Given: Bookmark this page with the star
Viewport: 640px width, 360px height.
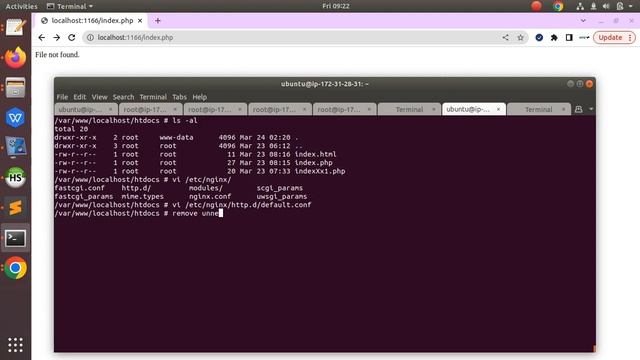Looking at the screenshot, I should click(x=520, y=38).
